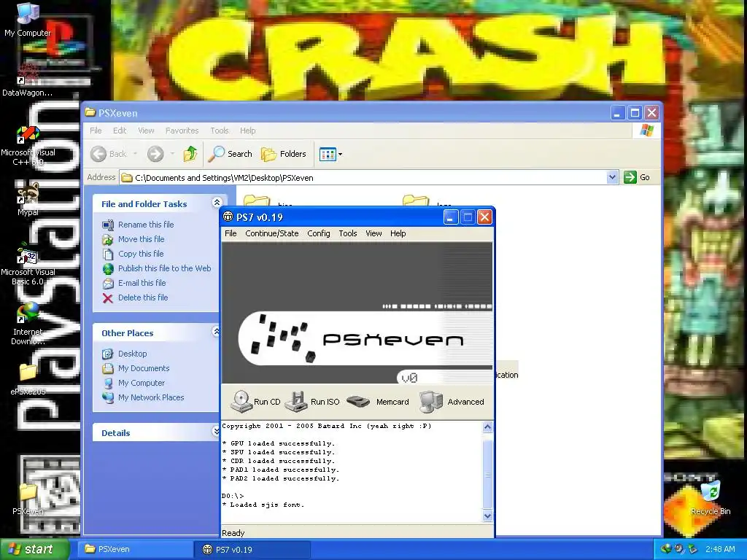This screenshot has width=747, height=560.
Task: Click Explorer Back arrow button
Action: pyautogui.click(x=98, y=154)
